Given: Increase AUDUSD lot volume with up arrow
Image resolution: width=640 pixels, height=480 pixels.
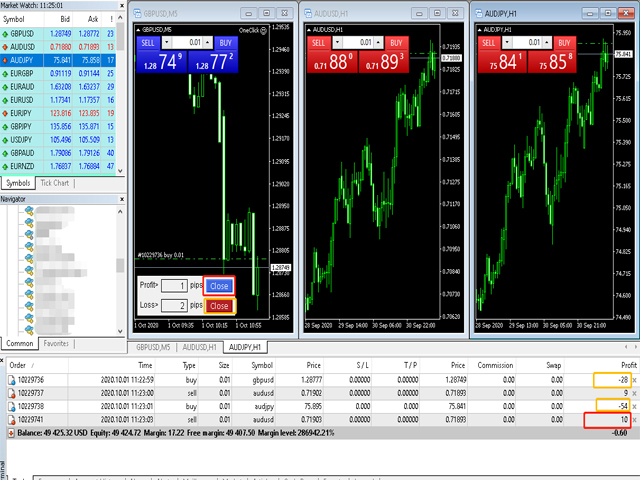Looking at the screenshot, I should click(378, 42).
